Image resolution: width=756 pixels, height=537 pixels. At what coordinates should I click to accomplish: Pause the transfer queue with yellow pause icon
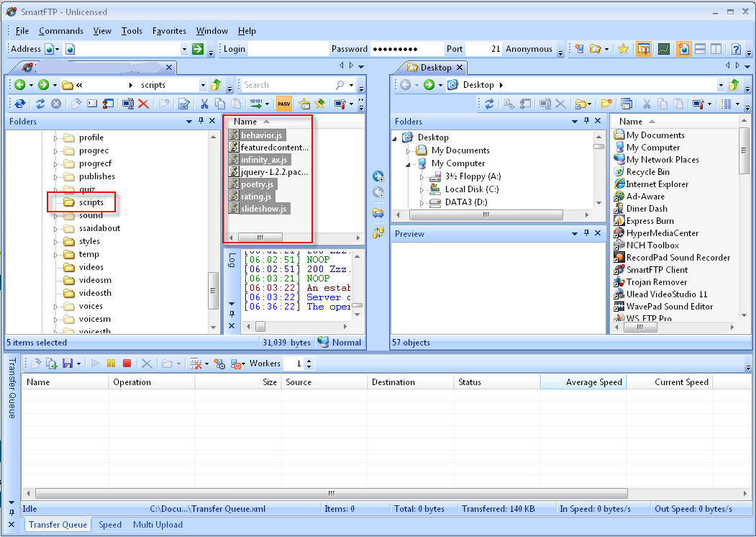pos(111,364)
